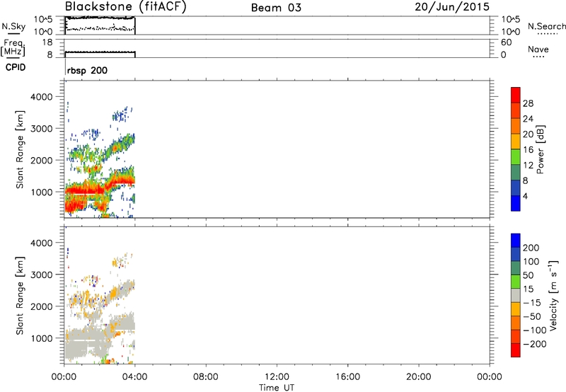The width and height of the screenshot is (566, 392).
Task: Click the '08:00' time tick label
Action: click(206, 377)
